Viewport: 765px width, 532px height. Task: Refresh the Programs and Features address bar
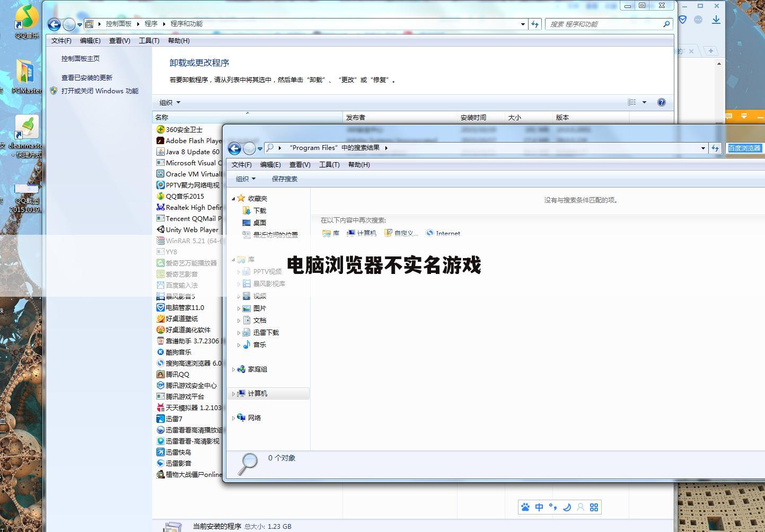[x=535, y=24]
